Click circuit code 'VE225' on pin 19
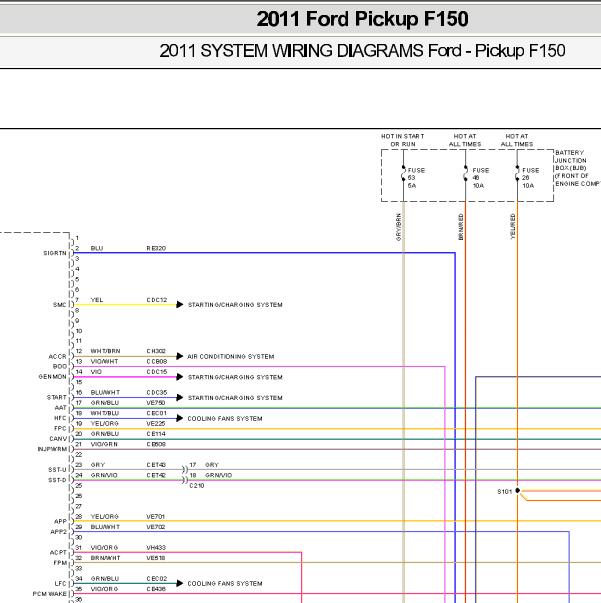This screenshot has width=601, height=603. pyautogui.click(x=156, y=424)
